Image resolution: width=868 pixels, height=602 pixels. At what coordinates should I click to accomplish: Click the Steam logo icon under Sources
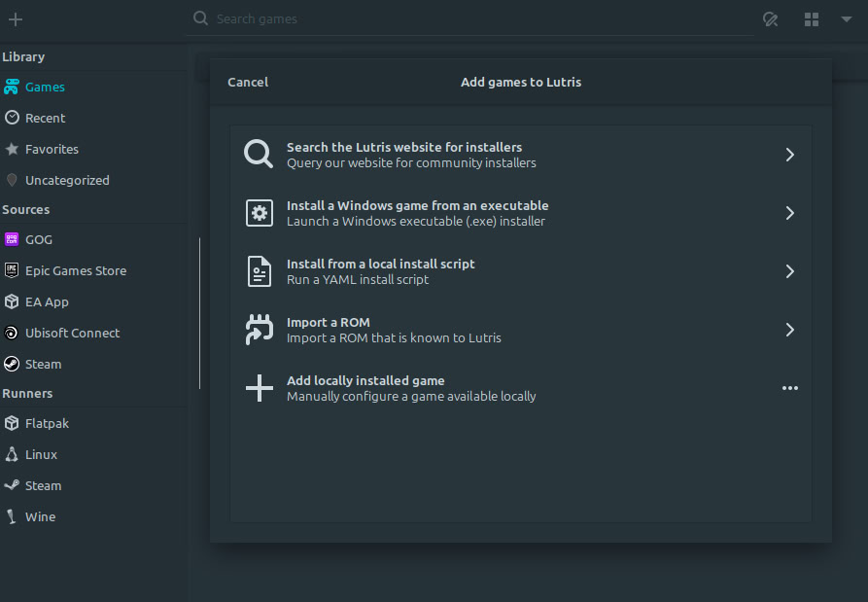12,364
